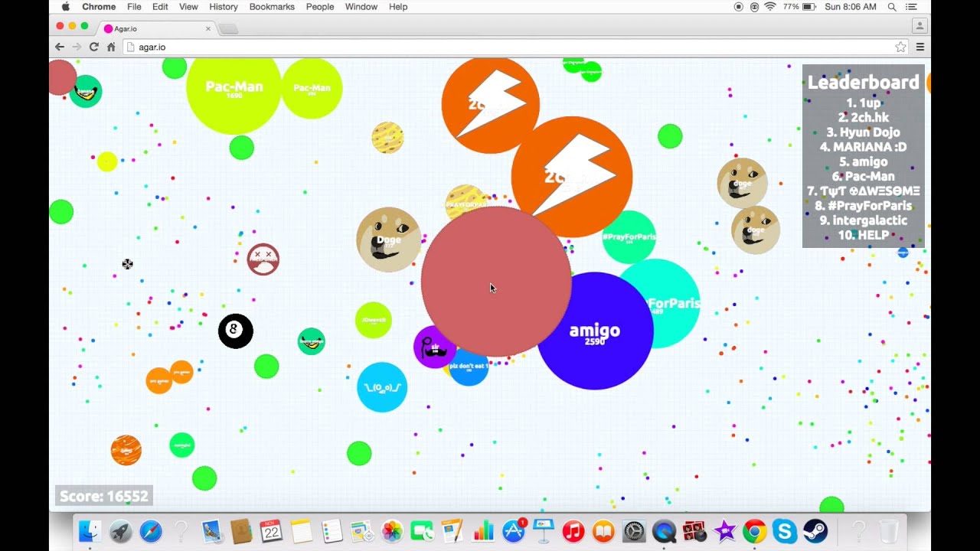This screenshot has width=980, height=551.
Task: Open QuickTime Player icon in Dock
Action: click(664, 531)
